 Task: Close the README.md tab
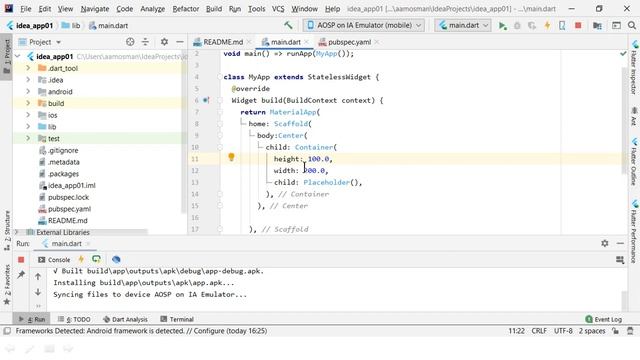[249, 42]
